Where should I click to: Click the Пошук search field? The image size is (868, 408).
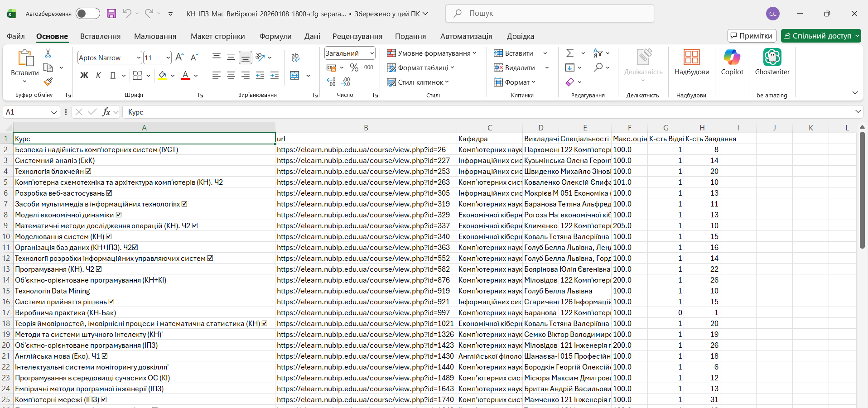(x=550, y=14)
